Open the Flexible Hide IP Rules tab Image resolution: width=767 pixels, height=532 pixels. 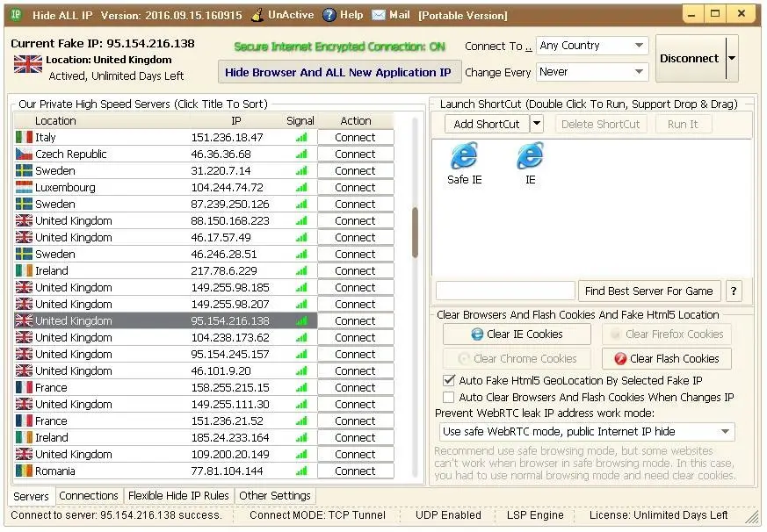pos(178,496)
